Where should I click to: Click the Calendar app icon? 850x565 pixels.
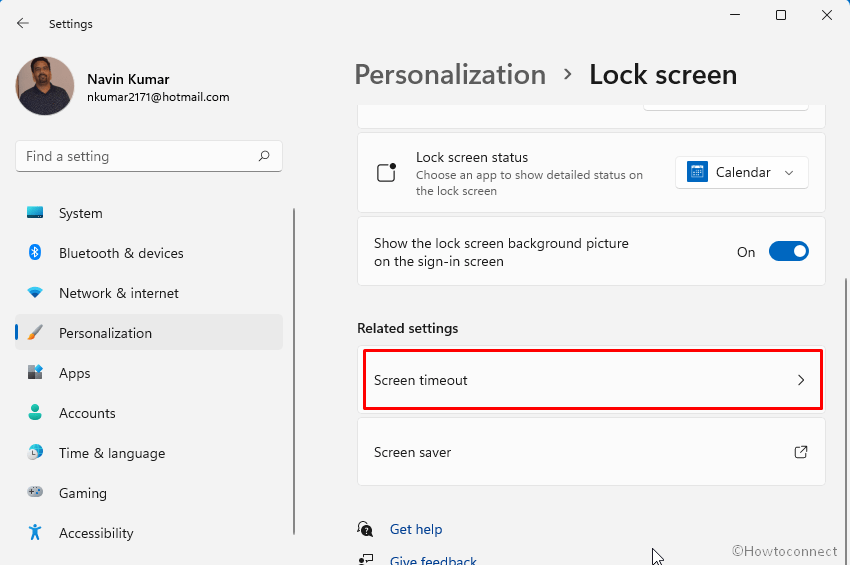(x=697, y=172)
